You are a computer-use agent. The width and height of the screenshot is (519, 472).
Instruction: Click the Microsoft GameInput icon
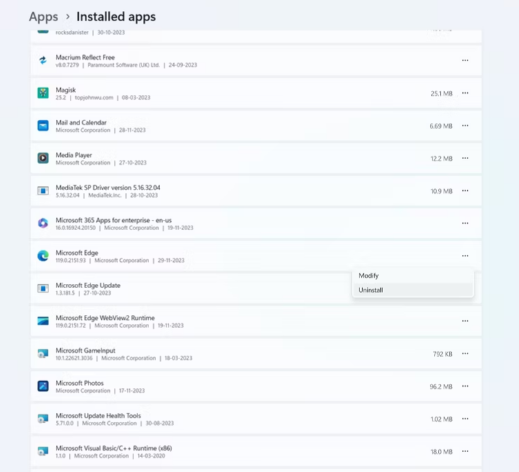pyautogui.click(x=43, y=353)
